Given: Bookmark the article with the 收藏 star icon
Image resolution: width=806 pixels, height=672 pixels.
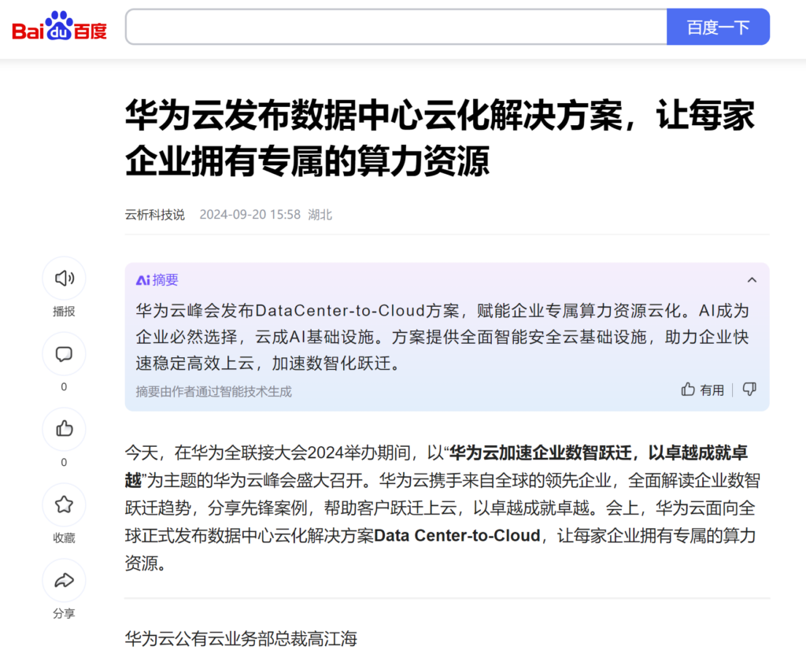Looking at the screenshot, I should (x=64, y=504).
